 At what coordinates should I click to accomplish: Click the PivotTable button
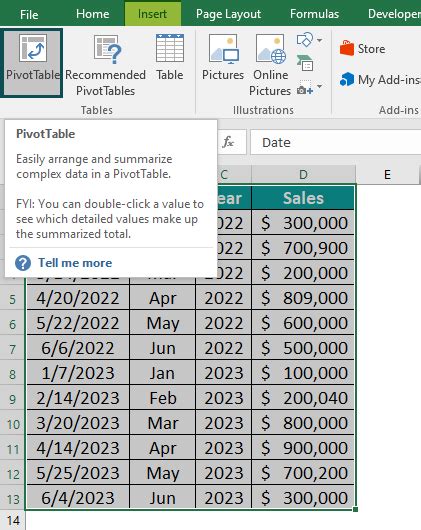[32, 63]
